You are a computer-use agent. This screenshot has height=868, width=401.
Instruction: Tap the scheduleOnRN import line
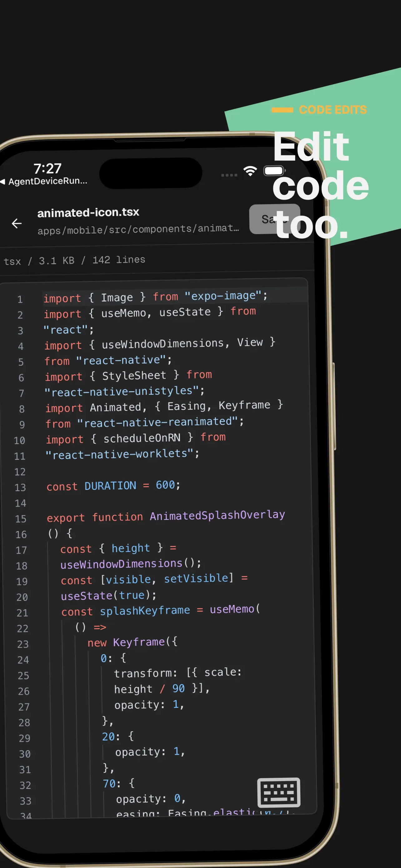(136, 438)
